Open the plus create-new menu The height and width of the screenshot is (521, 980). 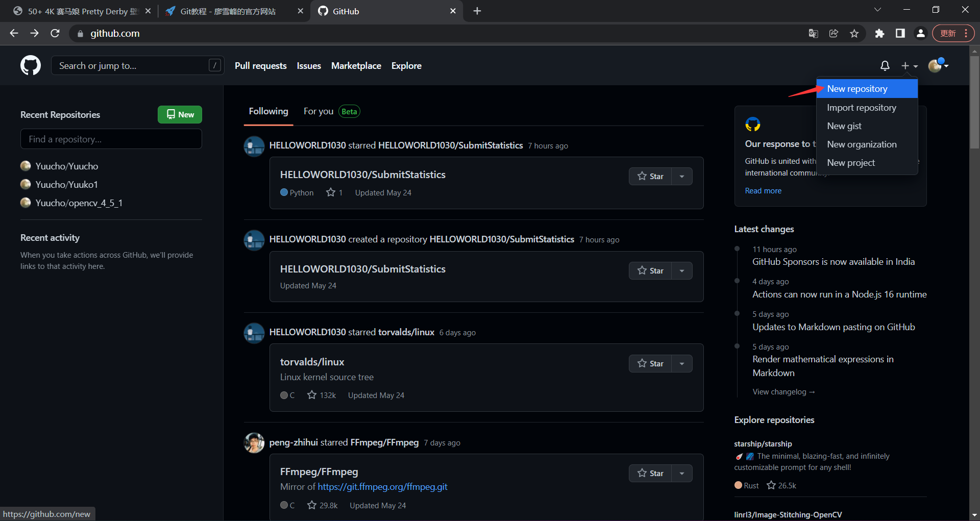(x=909, y=66)
